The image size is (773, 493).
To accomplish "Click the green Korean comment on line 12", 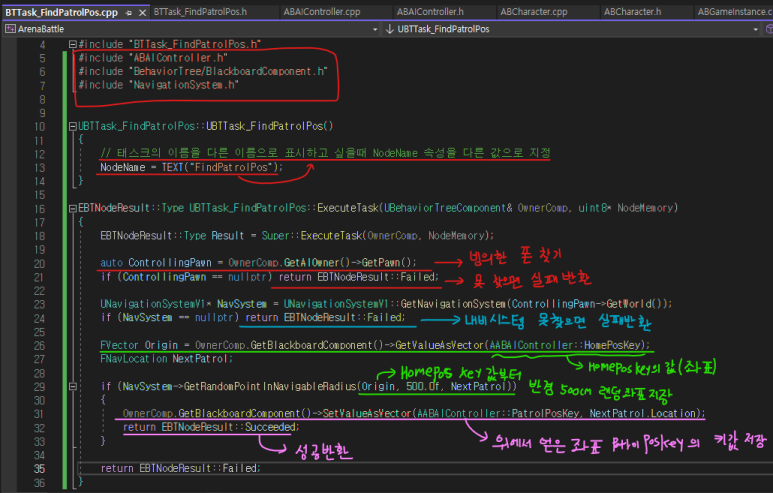I will pos(325,153).
